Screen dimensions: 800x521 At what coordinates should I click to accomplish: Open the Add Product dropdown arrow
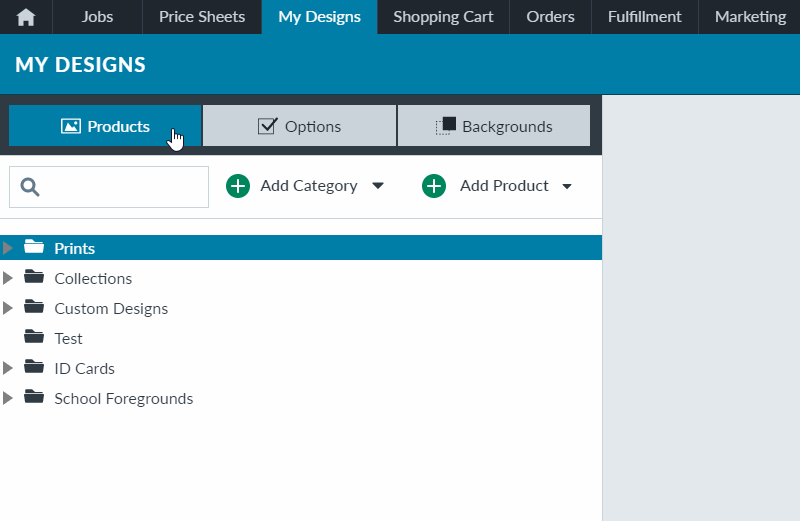[567, 186]
